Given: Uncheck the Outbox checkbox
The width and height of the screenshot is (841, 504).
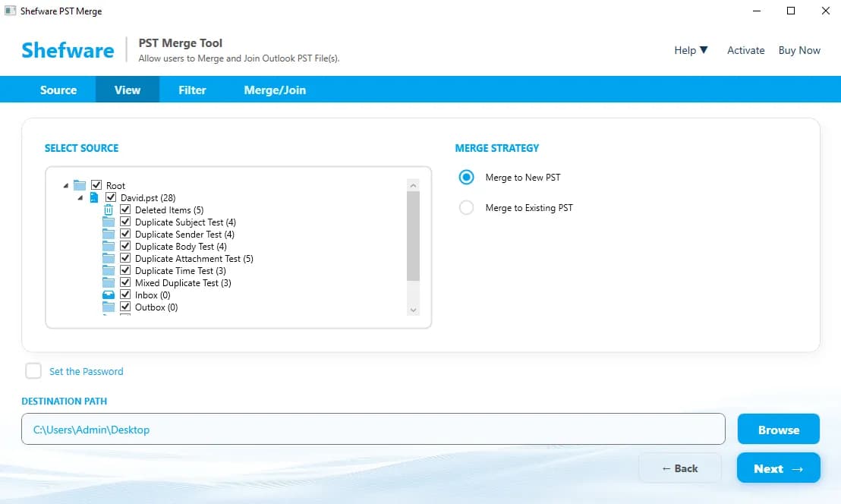Looking at the screenshot, I should 125,307.
